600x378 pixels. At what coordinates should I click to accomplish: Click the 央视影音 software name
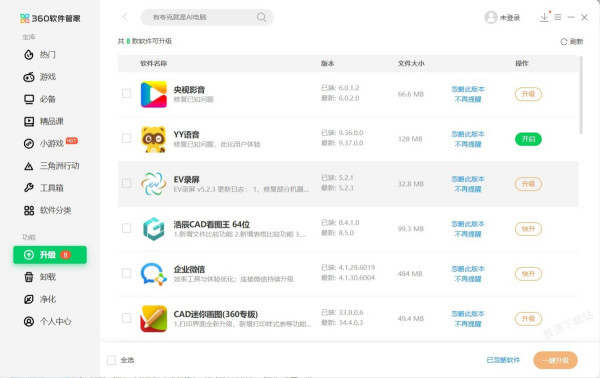(x=189, y=90)
